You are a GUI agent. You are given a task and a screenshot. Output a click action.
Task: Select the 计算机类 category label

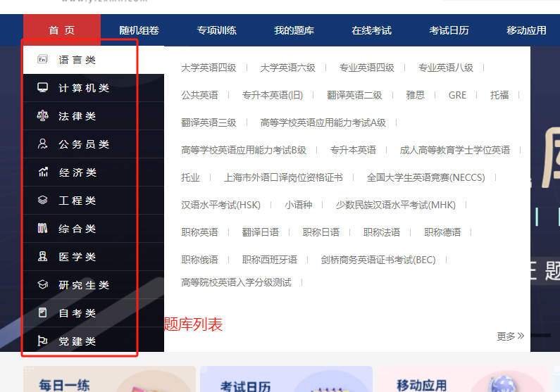(84, 88)
